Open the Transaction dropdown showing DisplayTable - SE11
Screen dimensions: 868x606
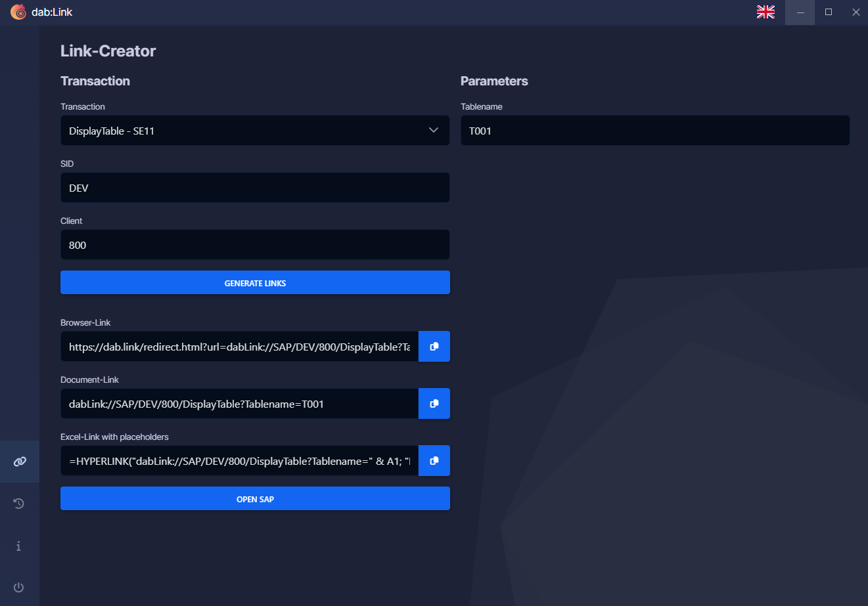coord(255,130)
